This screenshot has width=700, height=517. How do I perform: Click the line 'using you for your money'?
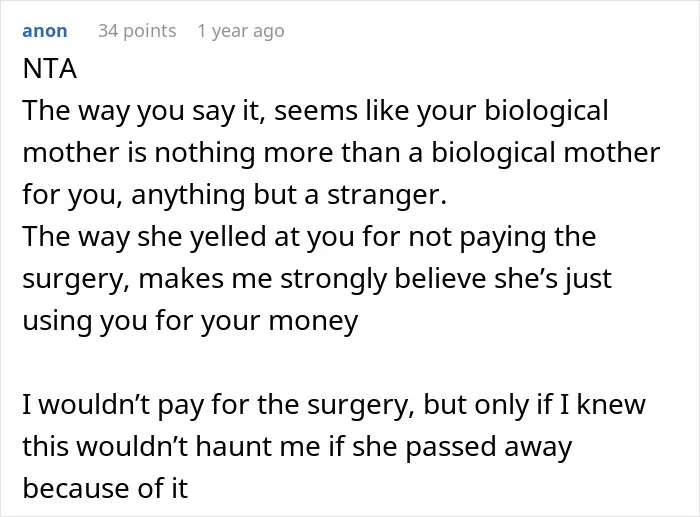190,321
